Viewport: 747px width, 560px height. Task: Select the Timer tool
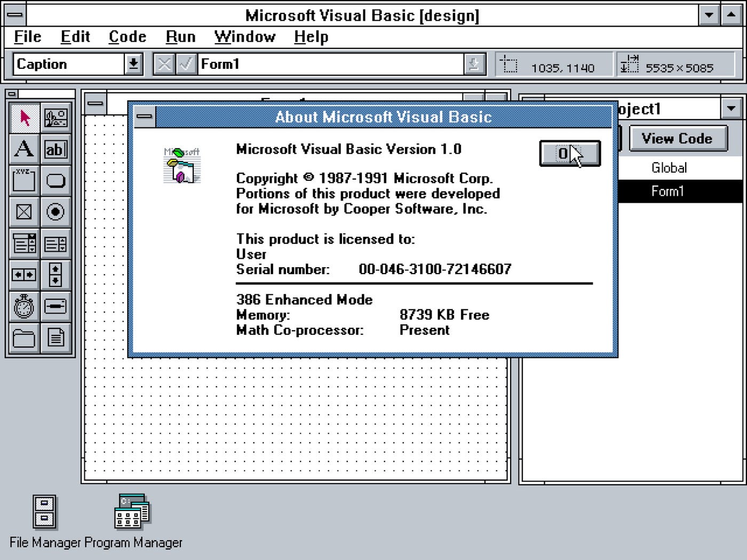click(24, 306)
